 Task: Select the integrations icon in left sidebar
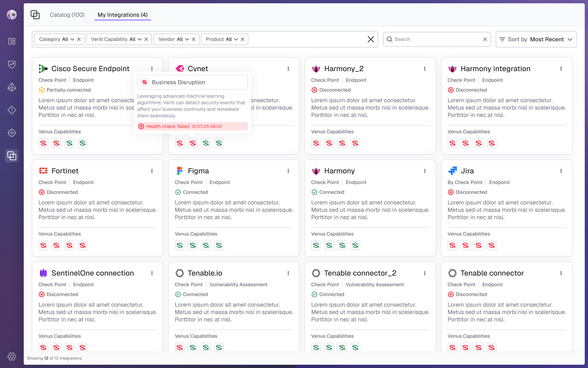[12, 156]
